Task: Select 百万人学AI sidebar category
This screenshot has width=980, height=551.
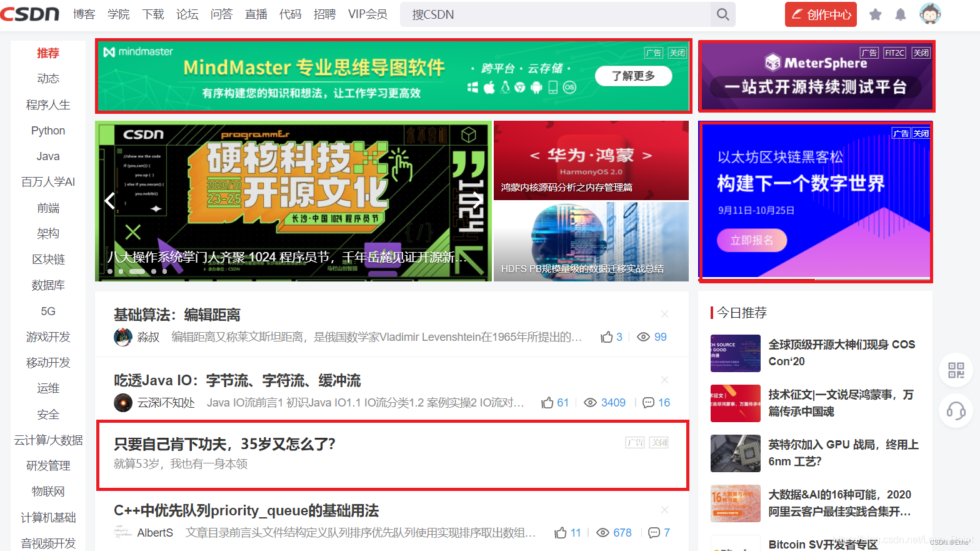Action: click(48, 182)
